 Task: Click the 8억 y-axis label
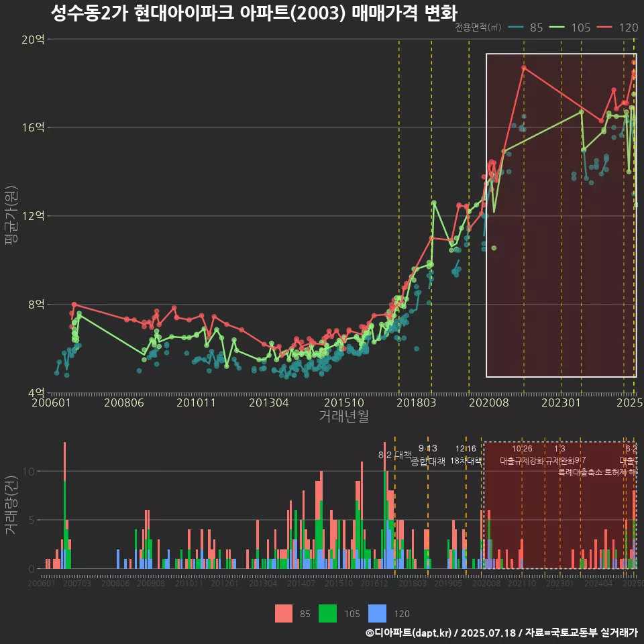(x=36, y=305)
